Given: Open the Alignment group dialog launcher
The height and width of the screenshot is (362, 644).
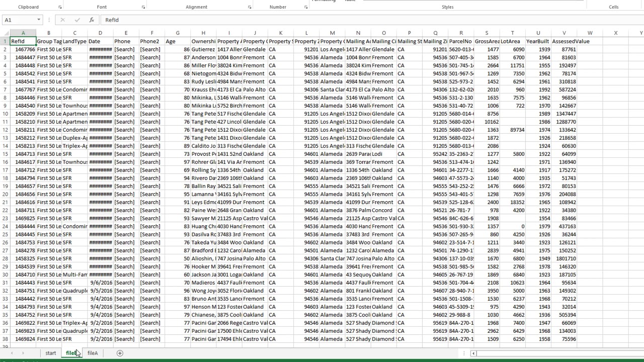Looking at the screenshot, I should click(x=250, y=7).
